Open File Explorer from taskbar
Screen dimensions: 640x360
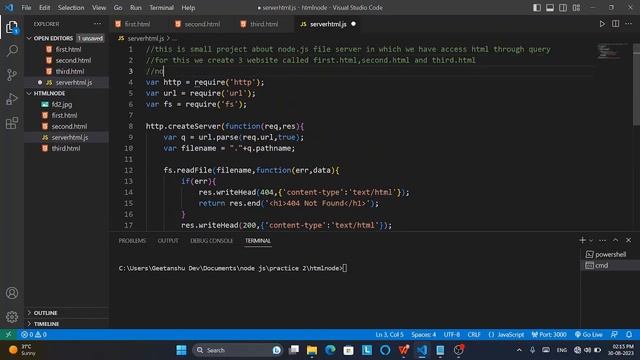(x=312, y=350)
